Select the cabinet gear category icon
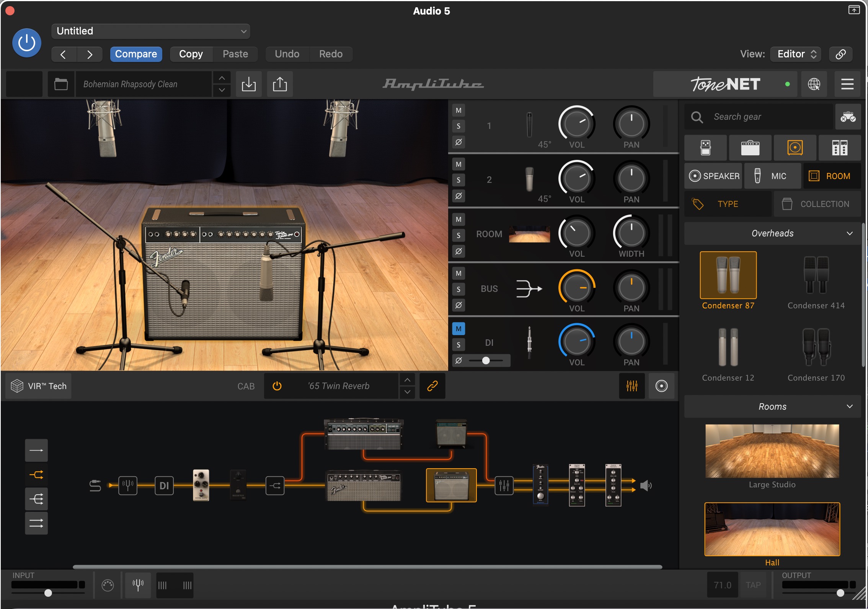Image resolution: width=868 pixels, height=609 pixels. pyautogui.click(x=795, y=148)
